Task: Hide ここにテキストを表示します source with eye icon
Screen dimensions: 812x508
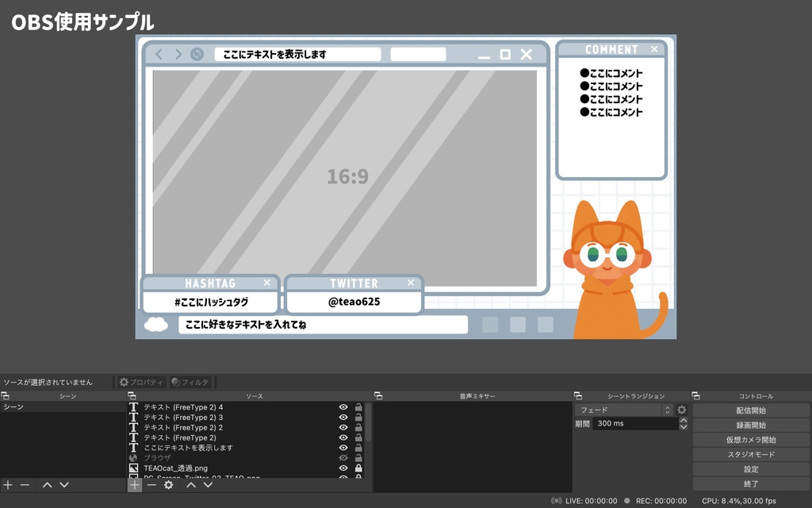Action: [x=343, y=448]
